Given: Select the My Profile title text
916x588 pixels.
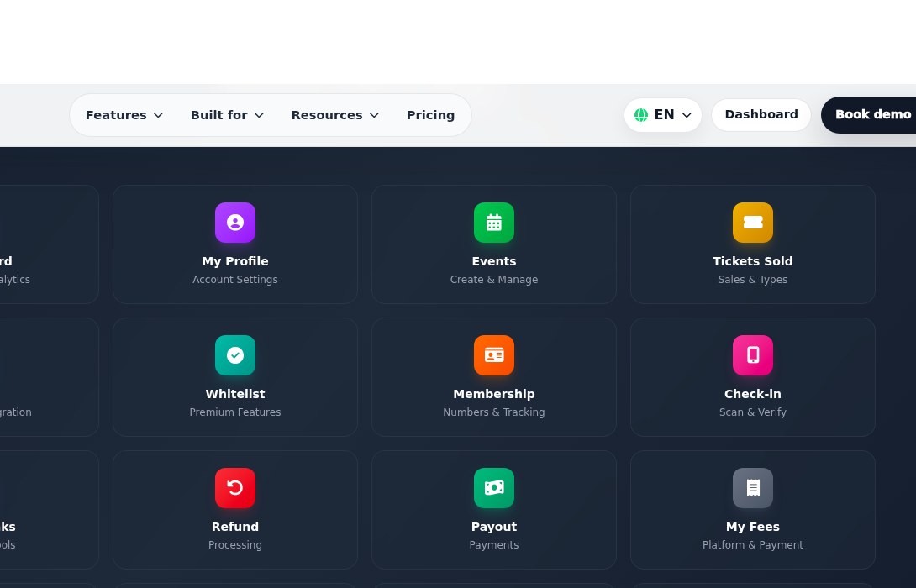Looking at the screenshot, I should 234,261.
